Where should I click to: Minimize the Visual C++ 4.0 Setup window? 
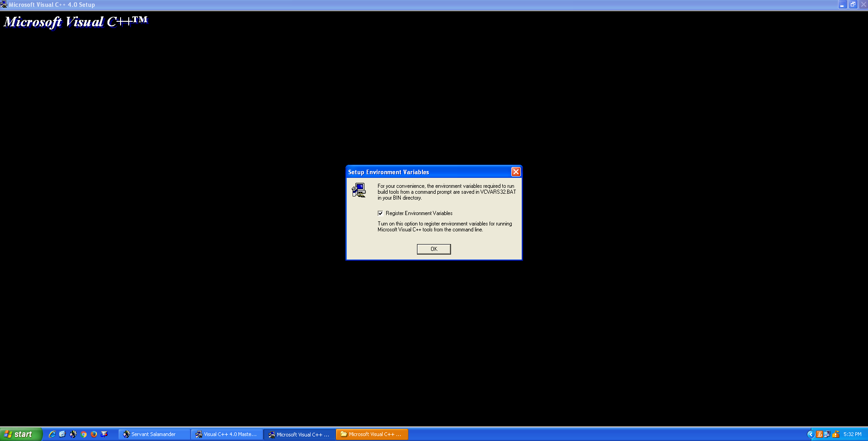pos(842,5)
